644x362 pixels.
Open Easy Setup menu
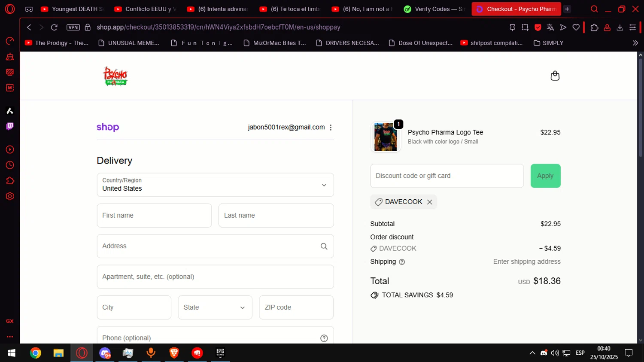(633, 27)
